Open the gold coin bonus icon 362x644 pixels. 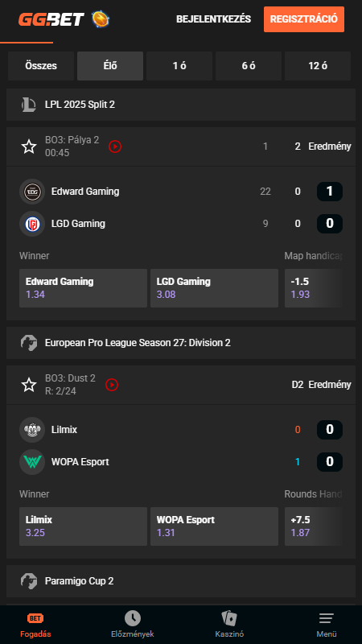tap(101, 19)
